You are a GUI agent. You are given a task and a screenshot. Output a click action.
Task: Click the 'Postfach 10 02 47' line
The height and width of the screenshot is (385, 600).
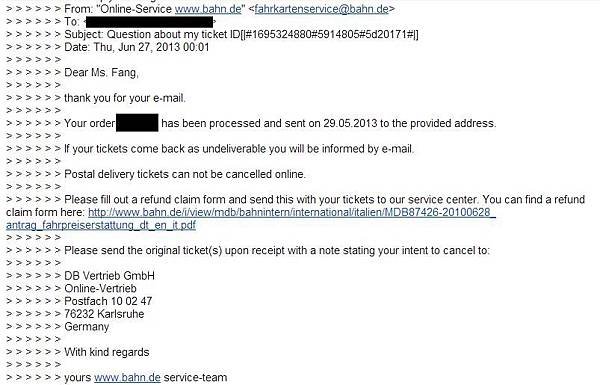click(108, 301)
